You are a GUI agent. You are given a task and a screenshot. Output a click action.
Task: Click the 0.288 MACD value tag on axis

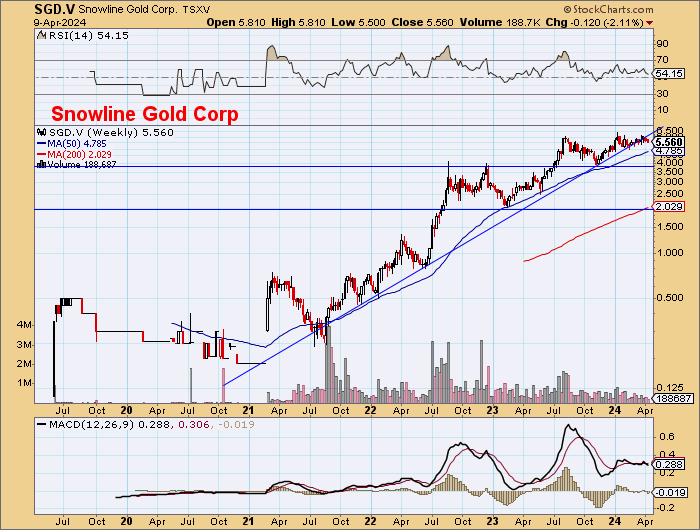click(x=669, y=464)
